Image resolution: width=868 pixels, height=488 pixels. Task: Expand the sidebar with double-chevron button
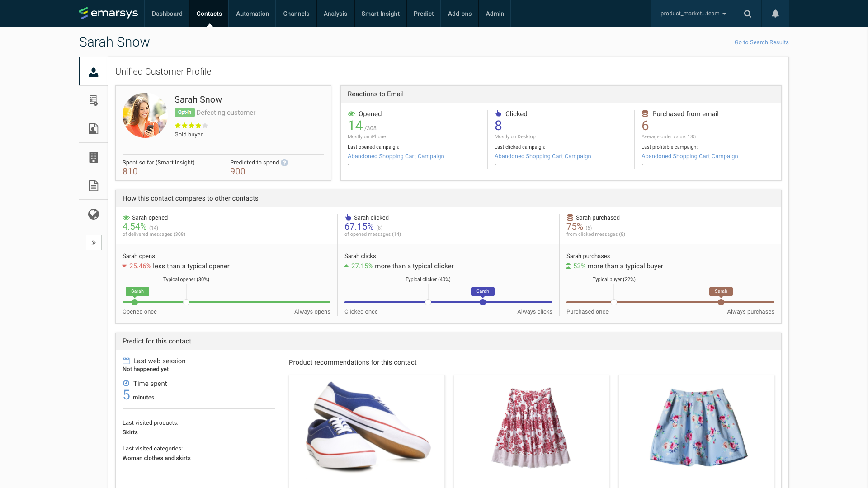pos(94,243)
